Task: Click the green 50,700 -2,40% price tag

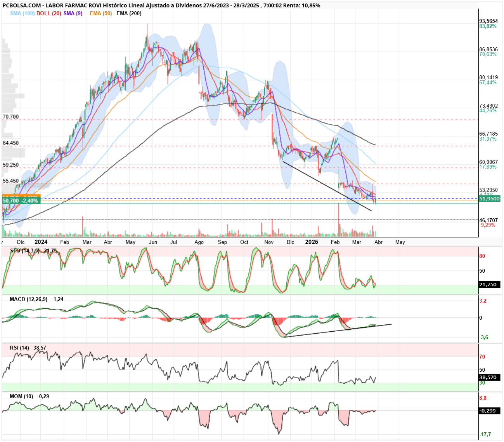Action: tap(21, 201)
